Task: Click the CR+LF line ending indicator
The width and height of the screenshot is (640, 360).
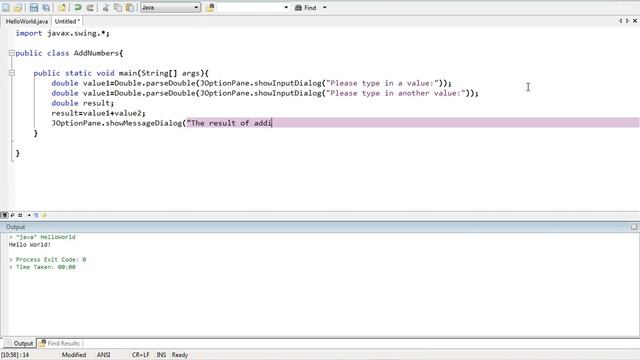Action: 140,355
